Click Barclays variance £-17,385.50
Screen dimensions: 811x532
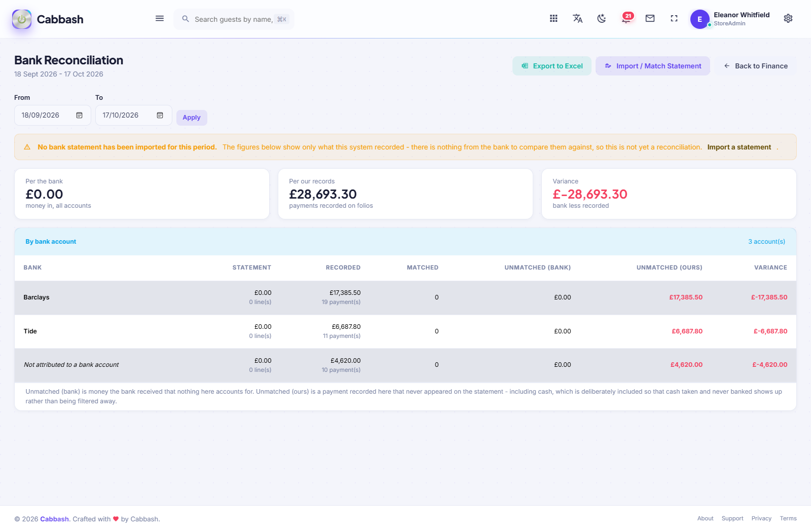769,297
